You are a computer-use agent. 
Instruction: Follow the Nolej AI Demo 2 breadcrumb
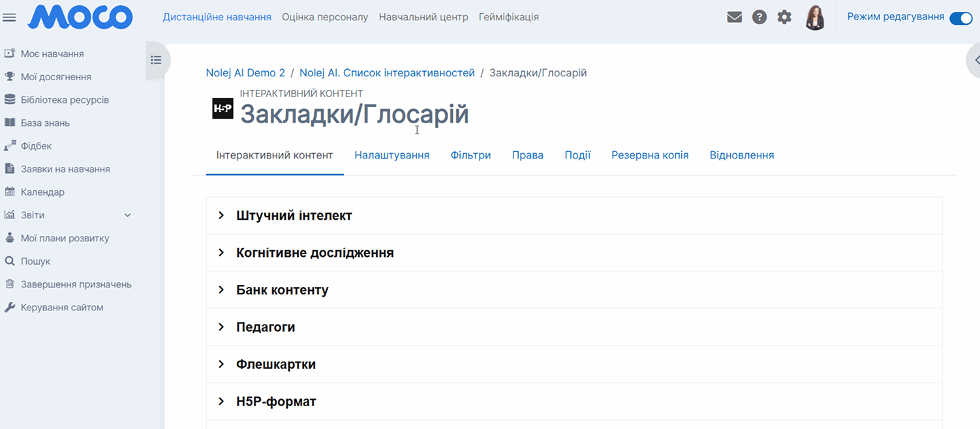pyautogui.click(x=245, y=73)
